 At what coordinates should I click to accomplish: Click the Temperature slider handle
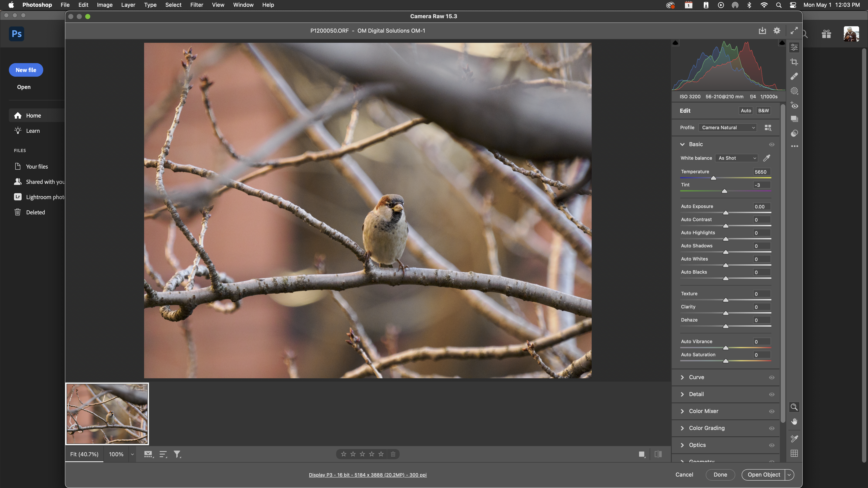coord(713,178)
